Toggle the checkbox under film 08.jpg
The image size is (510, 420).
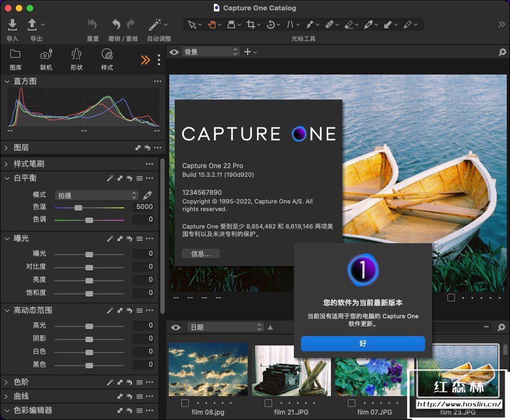pos(185,403)
